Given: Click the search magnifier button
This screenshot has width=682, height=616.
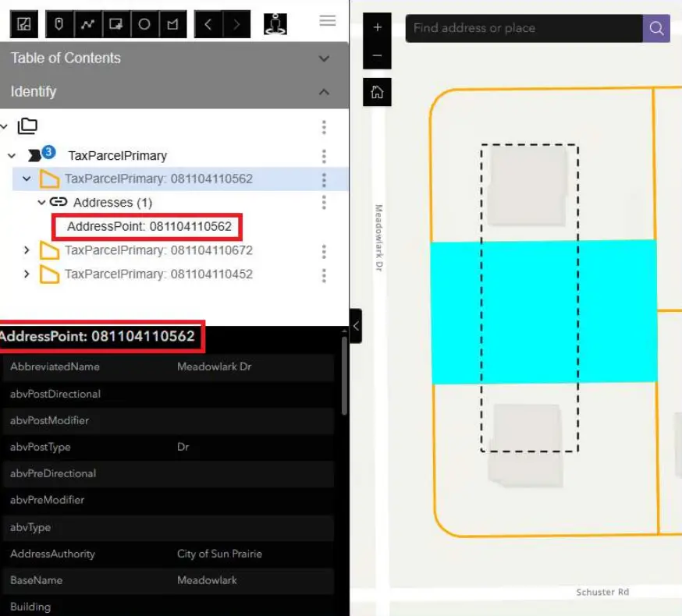Looking at the screenshot, I should pos(656,28).
